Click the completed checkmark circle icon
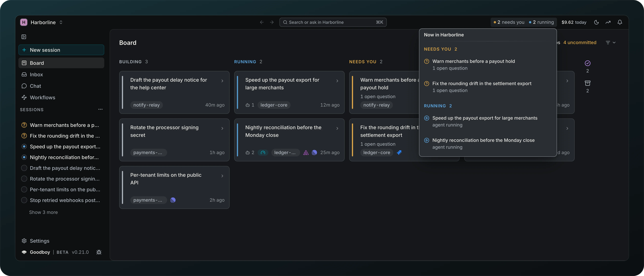The width and height of the screenshot is (644, 276). pyautogui.click(x=588, y=63)
